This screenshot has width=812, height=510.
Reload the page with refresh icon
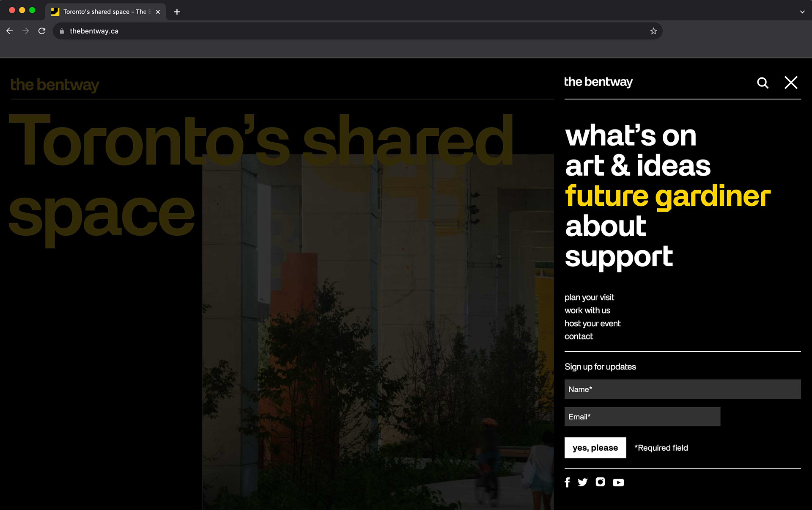41,31
